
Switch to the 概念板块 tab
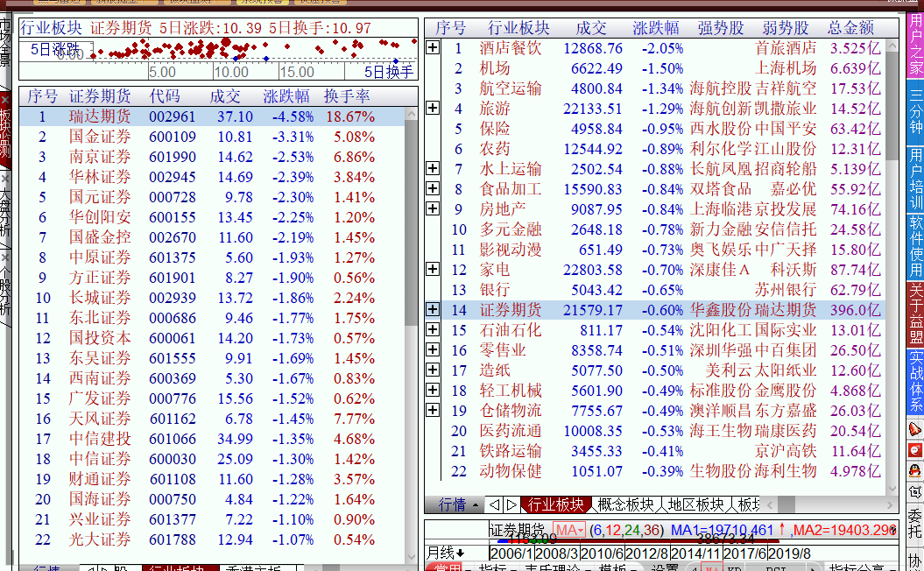coord(626,504)
